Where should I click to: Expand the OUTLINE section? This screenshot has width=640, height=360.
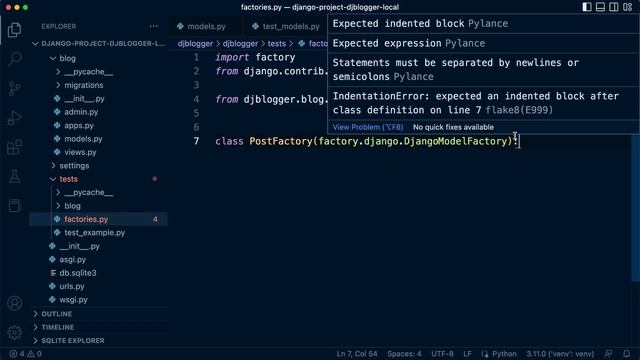coord(56,314)
